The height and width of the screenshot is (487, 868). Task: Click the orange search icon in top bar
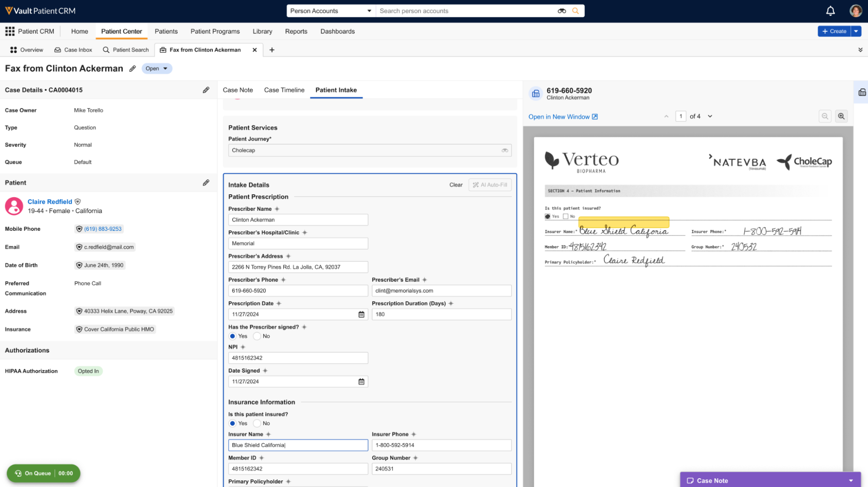click(575, 11)
